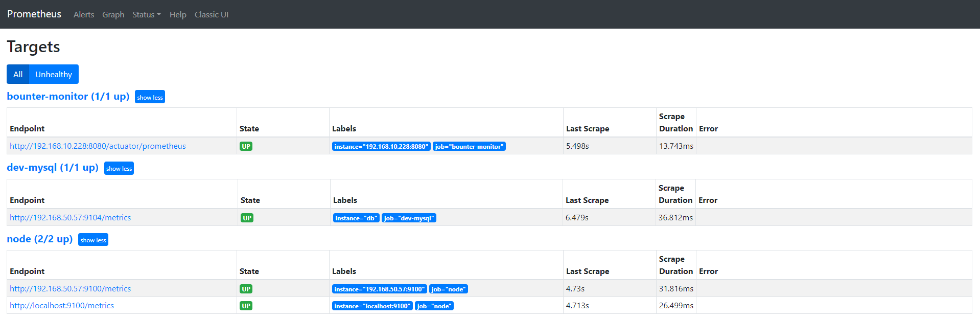Click the node job heading link

click(x=40, y=239)
